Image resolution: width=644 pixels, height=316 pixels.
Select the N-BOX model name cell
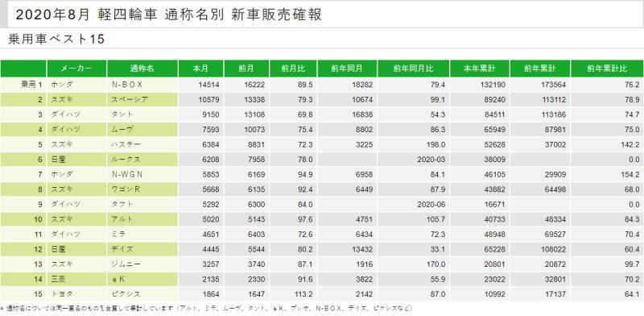coord(142,85)
